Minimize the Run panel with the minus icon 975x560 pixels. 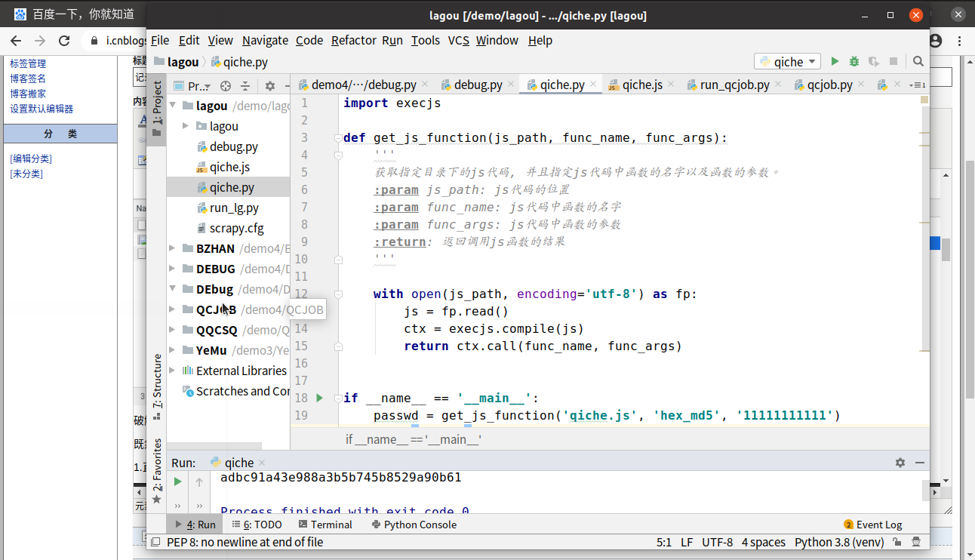click(x=919, y=463)
